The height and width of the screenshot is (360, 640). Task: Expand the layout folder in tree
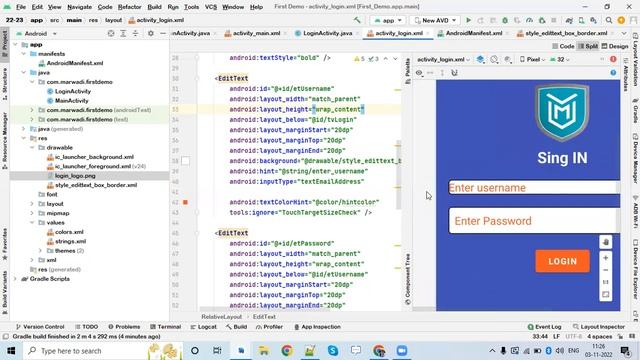(x=32, y=204)
